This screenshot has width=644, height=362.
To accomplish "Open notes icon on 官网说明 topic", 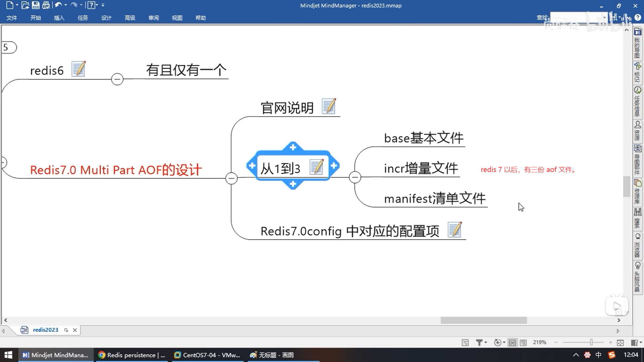I will click(329, 106).
